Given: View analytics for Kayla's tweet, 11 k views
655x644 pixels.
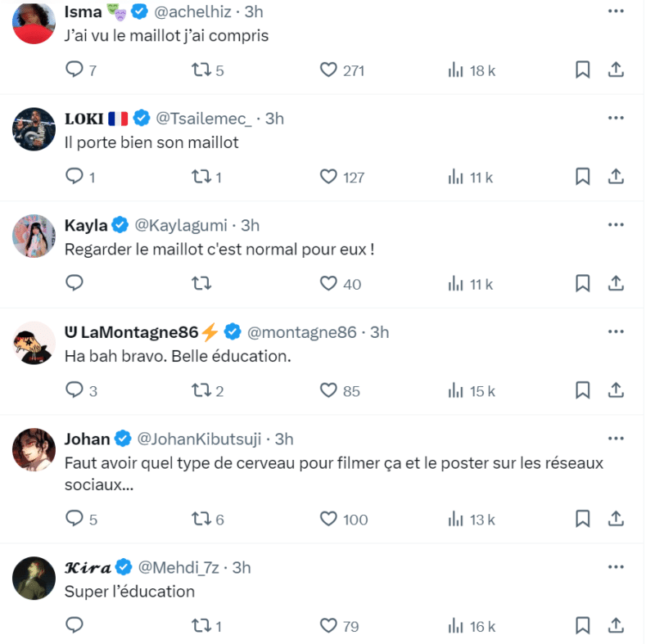Looking at the screenshot, I should [470, 284].
